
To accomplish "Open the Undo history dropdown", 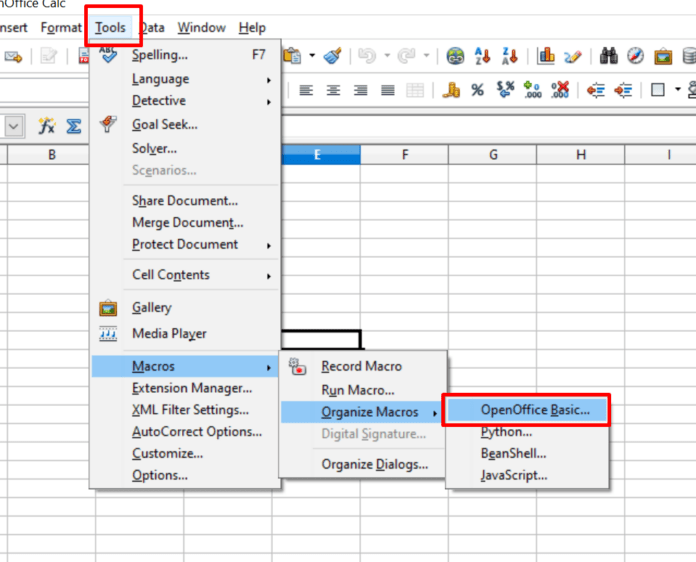I will [387, 56].
